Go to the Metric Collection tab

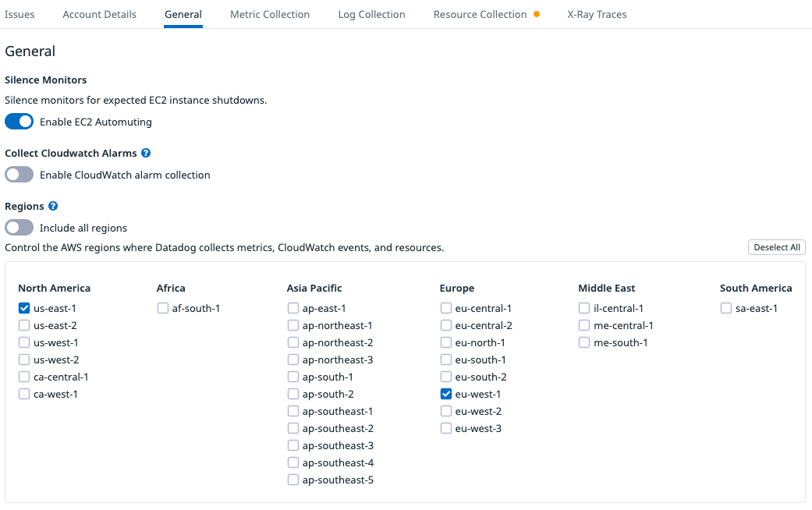tap(270, 14)
